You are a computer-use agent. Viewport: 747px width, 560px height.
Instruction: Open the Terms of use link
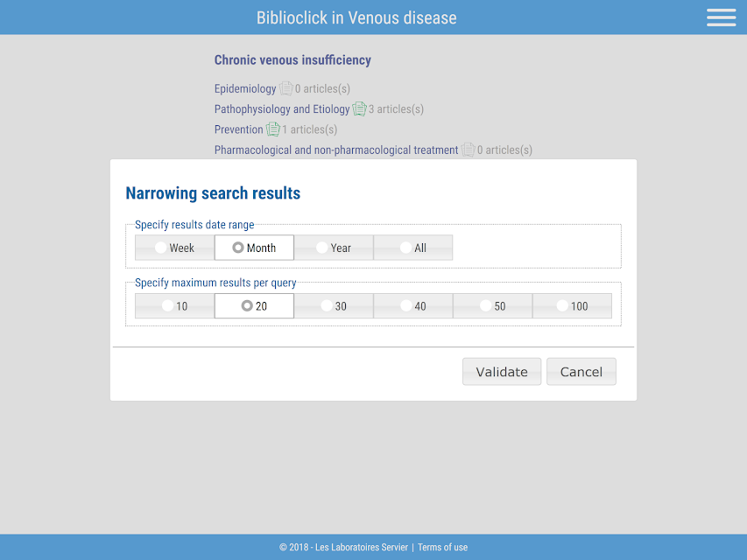(x=442, y=547)
